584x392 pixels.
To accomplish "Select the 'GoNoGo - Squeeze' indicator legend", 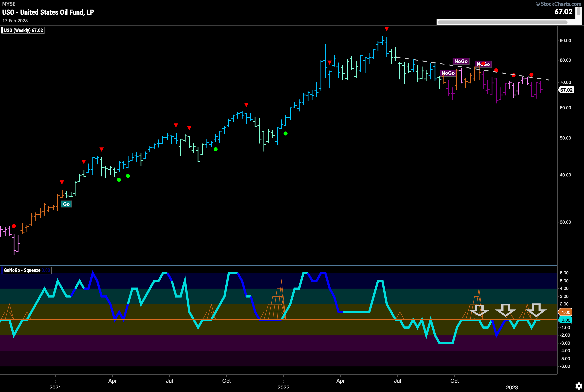I will pyautogui.click(x=26, y=270).
